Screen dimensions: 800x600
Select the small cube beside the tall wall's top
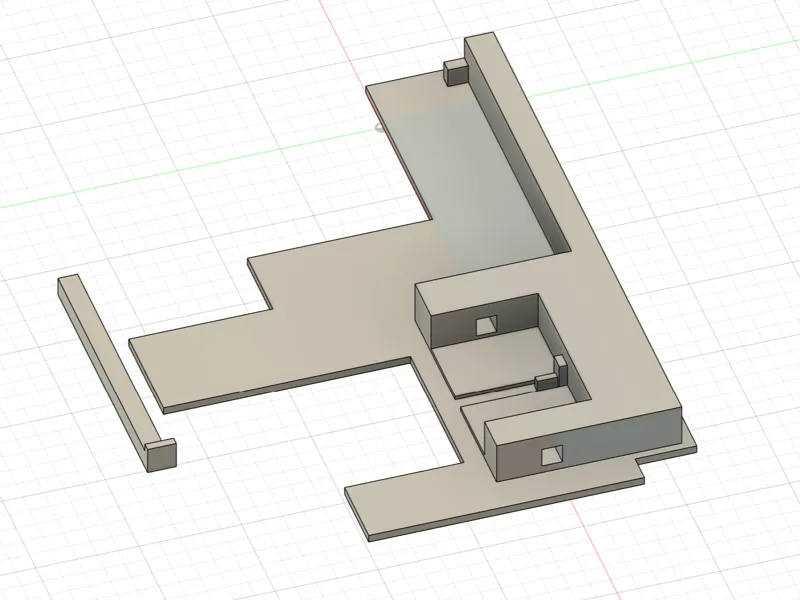coord(456,72)
